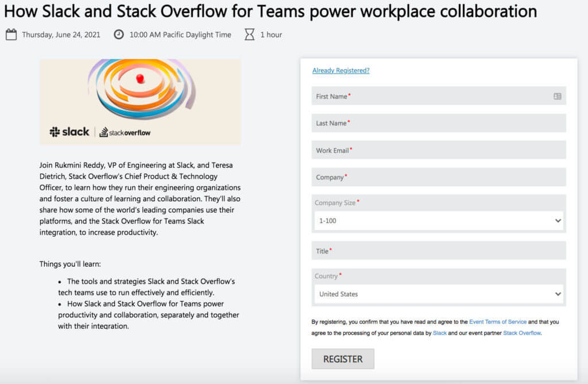The width and height of the screenshot is (588, 384).
Task: Click the calendar icon beside the event date
Action: tap(10, 34)
